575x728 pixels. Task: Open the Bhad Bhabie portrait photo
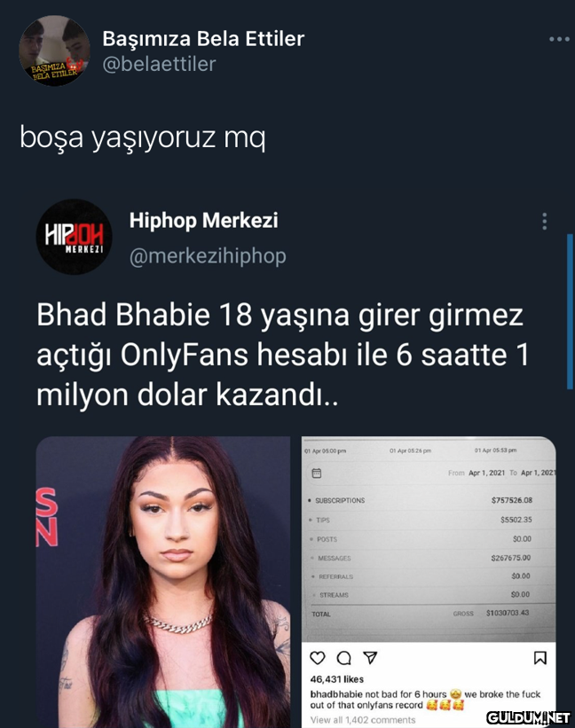click(x=163, y=582)
